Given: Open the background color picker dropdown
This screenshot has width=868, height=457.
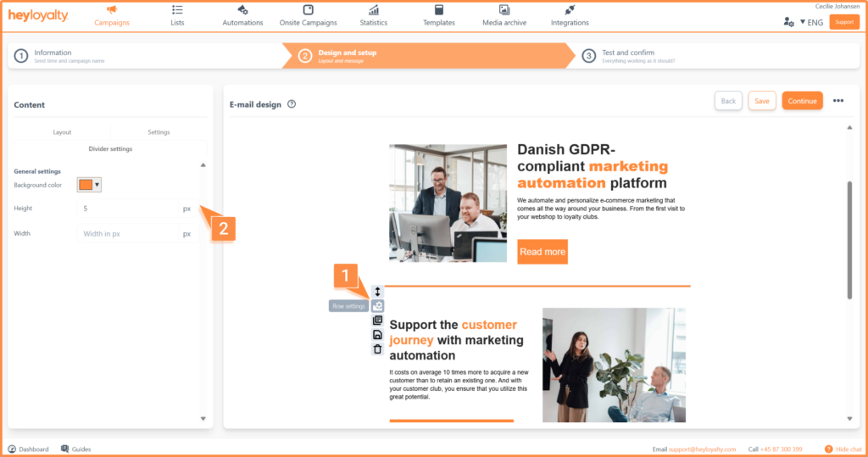Looking at the screenshot, I should click(89, 185).
